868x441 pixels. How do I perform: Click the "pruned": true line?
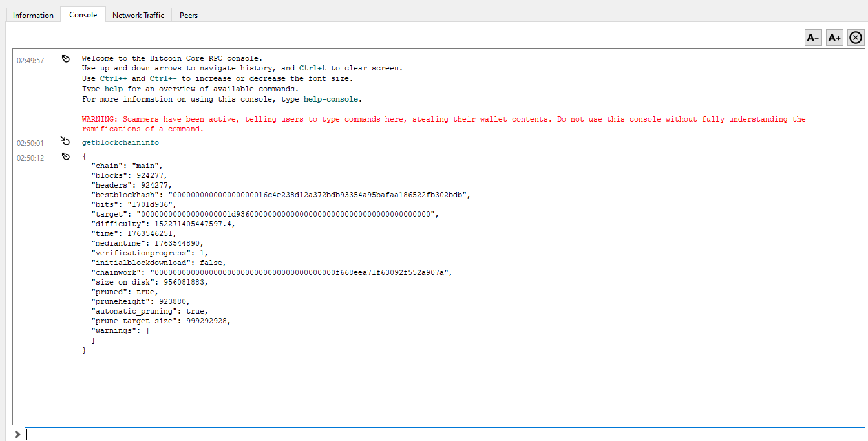pos(125,292)
